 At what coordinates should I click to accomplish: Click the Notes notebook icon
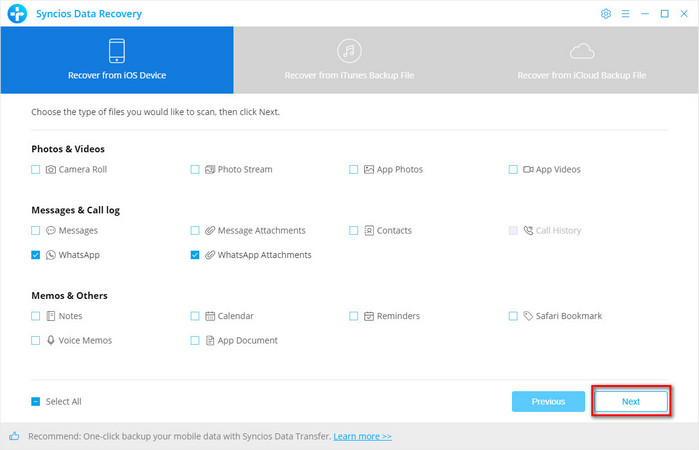[51, 316]
